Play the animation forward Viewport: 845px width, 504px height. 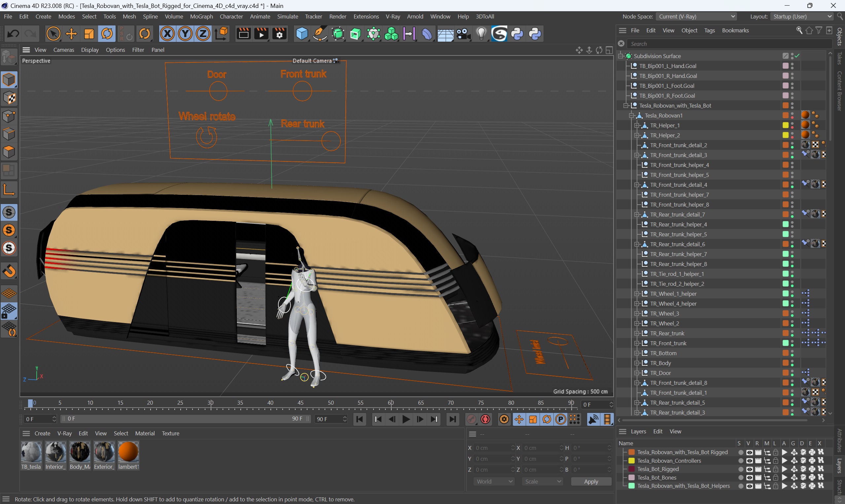[x=406, y=420]
